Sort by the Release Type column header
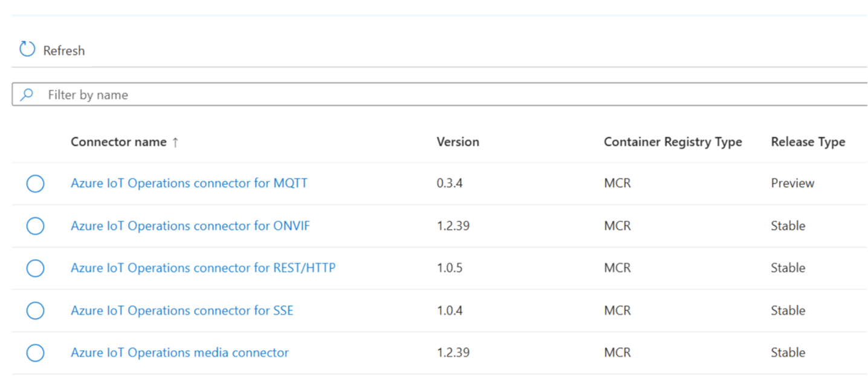This screenshot has height=384, width=868. pos(808,142)
